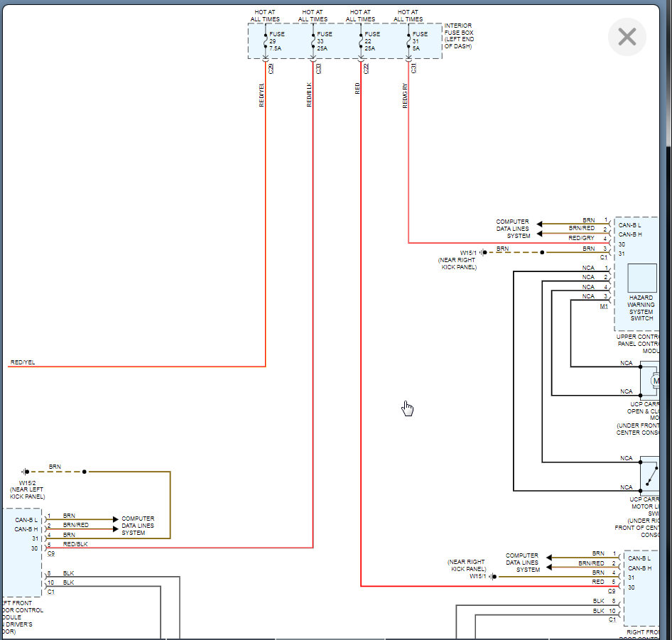The height and width of the screenshot is (640, 672).
Task: Click the 'BLK' label at pin 10 of left module
Action: [x=69, y=582]
